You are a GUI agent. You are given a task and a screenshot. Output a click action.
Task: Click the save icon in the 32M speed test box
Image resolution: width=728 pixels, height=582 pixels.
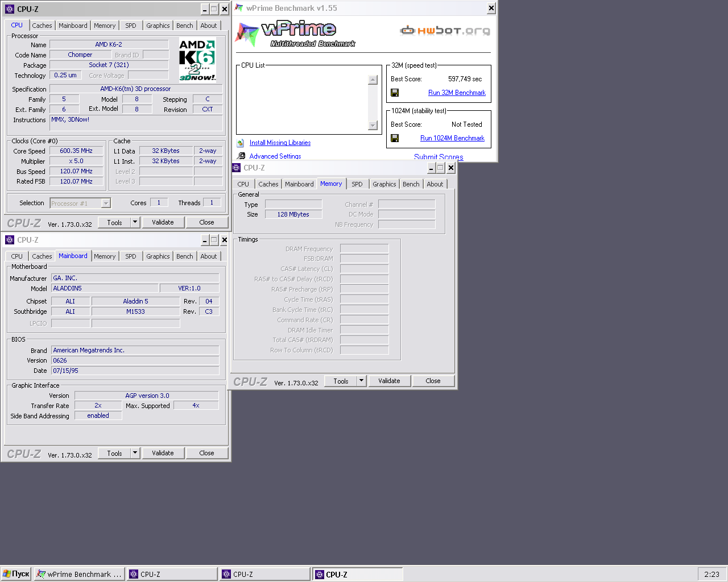(395, 93)
